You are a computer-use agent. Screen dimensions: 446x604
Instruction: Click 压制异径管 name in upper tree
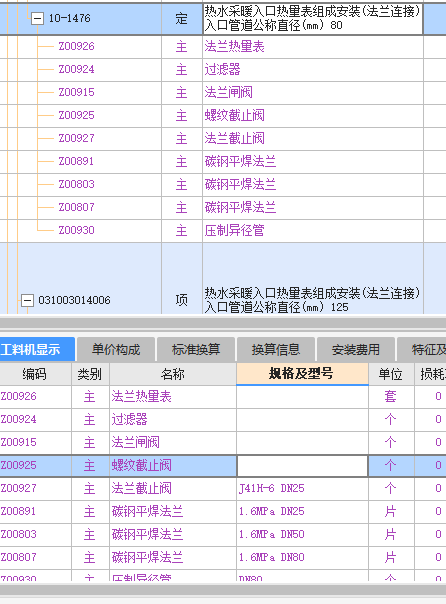[x=234, y=230]
